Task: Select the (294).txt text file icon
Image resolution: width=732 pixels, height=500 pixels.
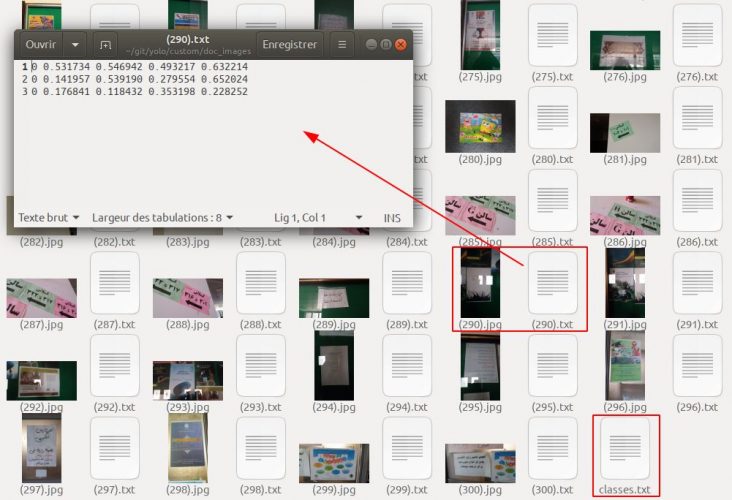Action: pyautogui.click(x=407, y=365)
